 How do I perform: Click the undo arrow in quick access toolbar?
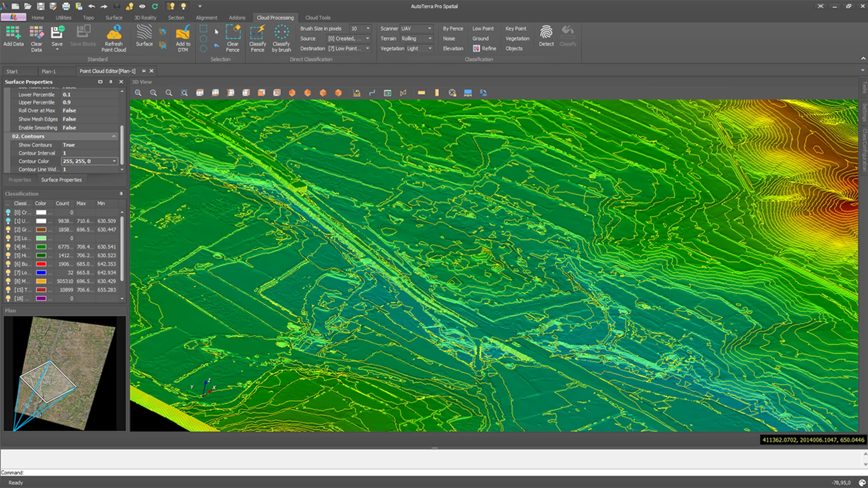click(92, 6)
